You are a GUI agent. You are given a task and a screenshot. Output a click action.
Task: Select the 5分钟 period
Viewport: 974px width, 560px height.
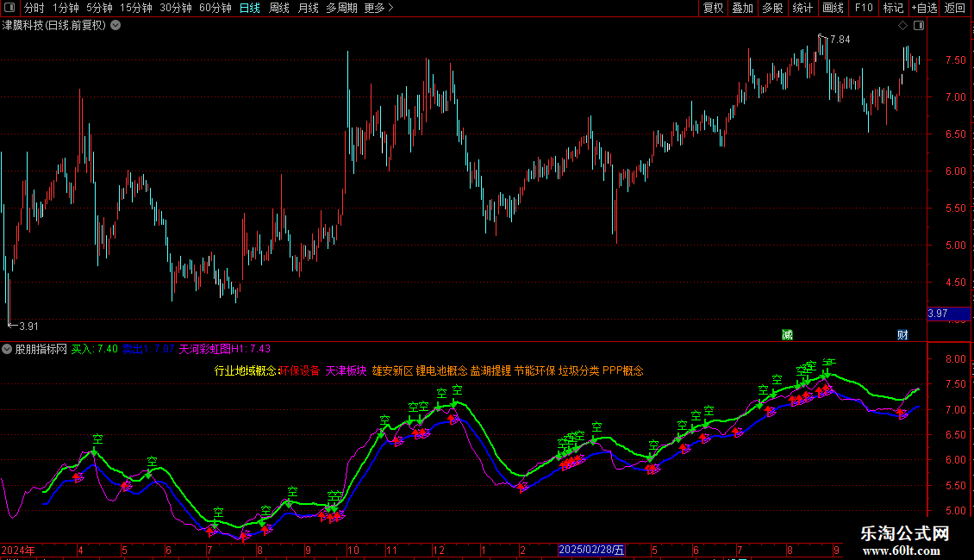(x=99, y=8)
